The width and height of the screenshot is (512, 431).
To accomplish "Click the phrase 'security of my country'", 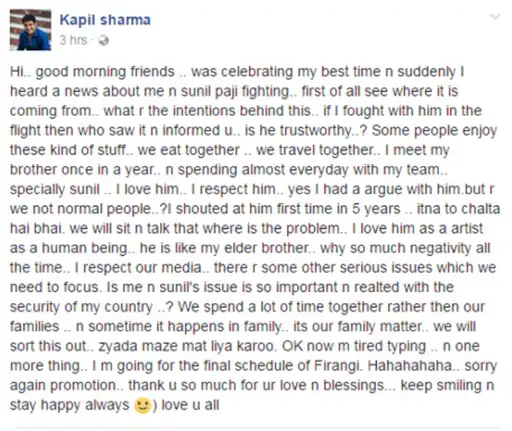I will [x=81, y=307].
